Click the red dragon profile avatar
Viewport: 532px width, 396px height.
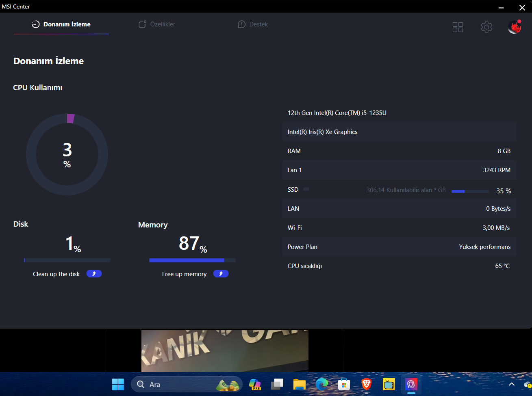tap(515, 27)
